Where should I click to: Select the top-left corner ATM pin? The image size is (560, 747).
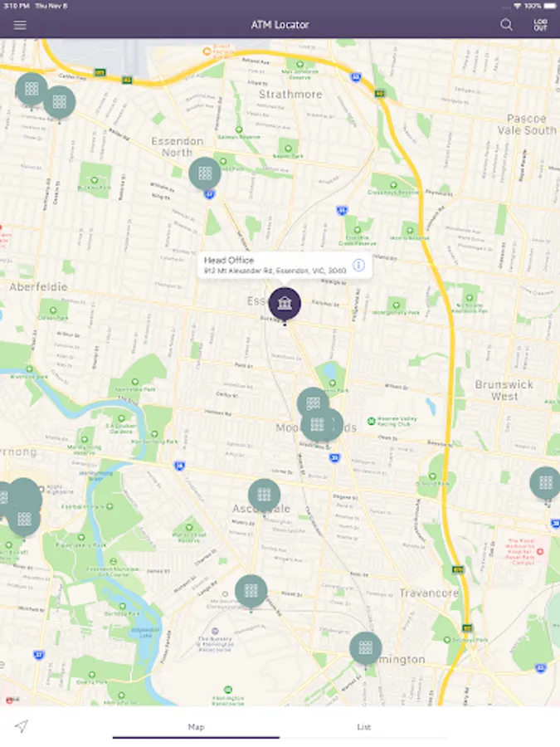coord(32,89)
